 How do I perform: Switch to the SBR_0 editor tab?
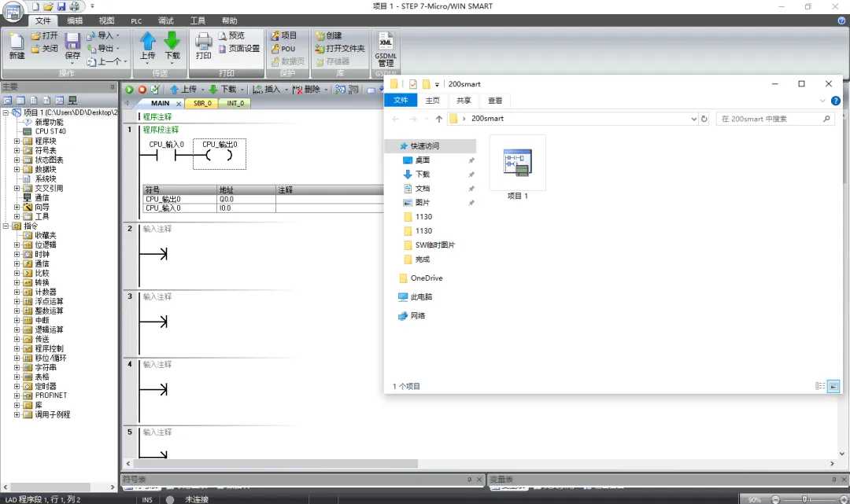coord(202,104)
